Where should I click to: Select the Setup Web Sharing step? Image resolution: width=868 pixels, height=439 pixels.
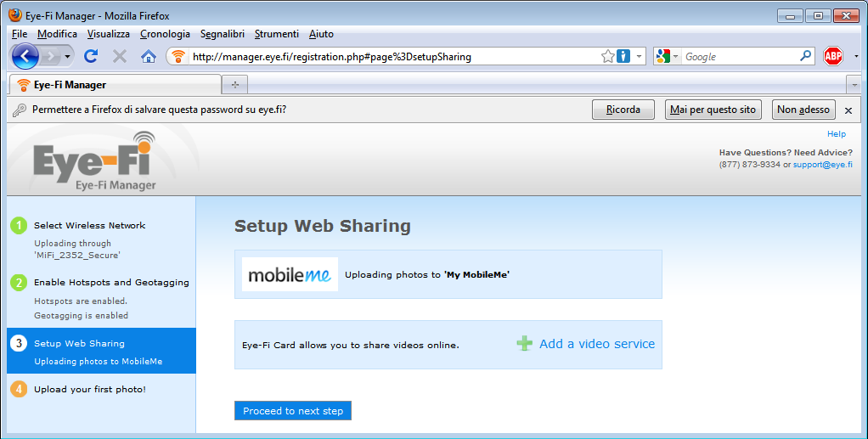pos(79,343)
